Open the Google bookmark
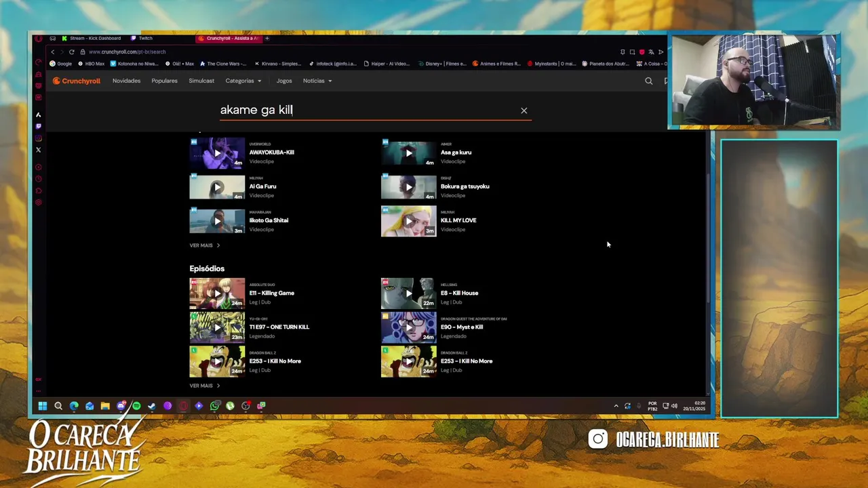 pyautogui.click(x=61, y=64)
